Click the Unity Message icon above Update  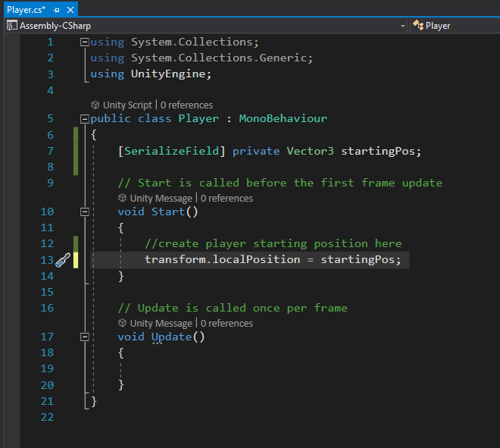pos(122,323)
